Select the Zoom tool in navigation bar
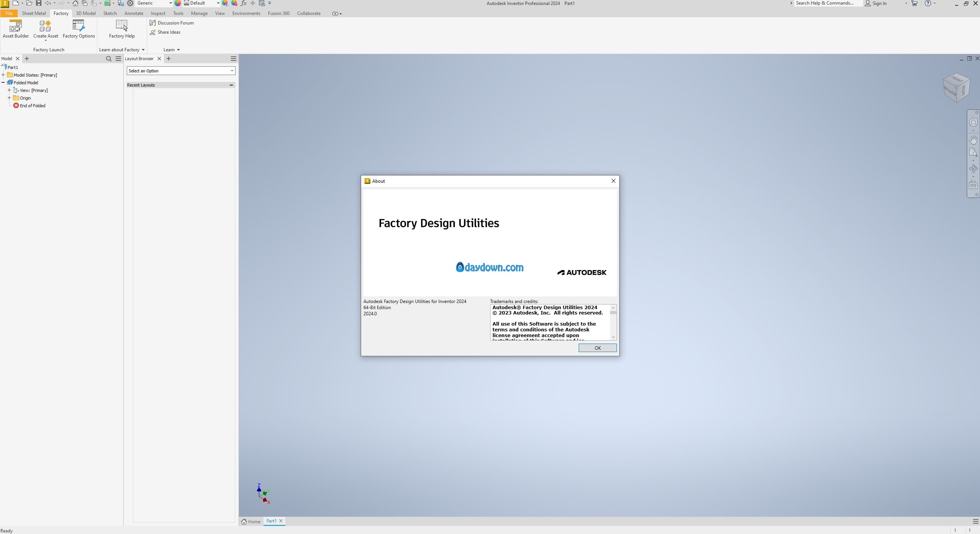This screenshot has width=980, height=534. (973, 152)
